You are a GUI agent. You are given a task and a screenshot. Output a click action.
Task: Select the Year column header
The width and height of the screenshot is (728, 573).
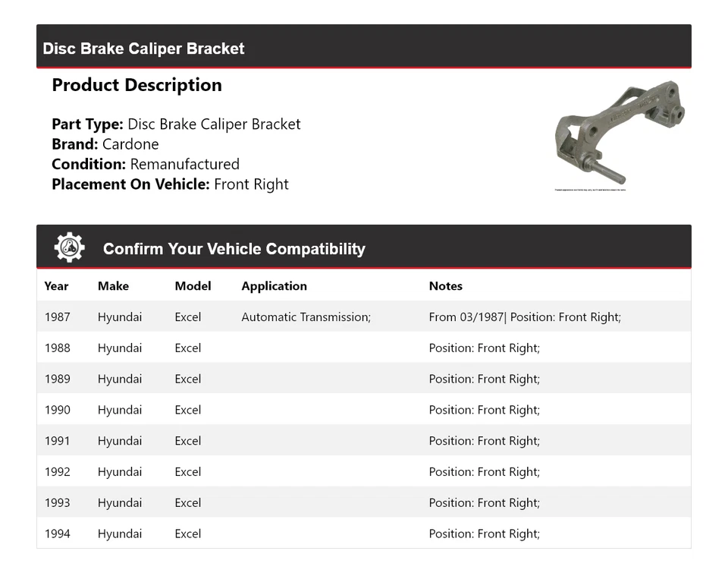[56, 286]
